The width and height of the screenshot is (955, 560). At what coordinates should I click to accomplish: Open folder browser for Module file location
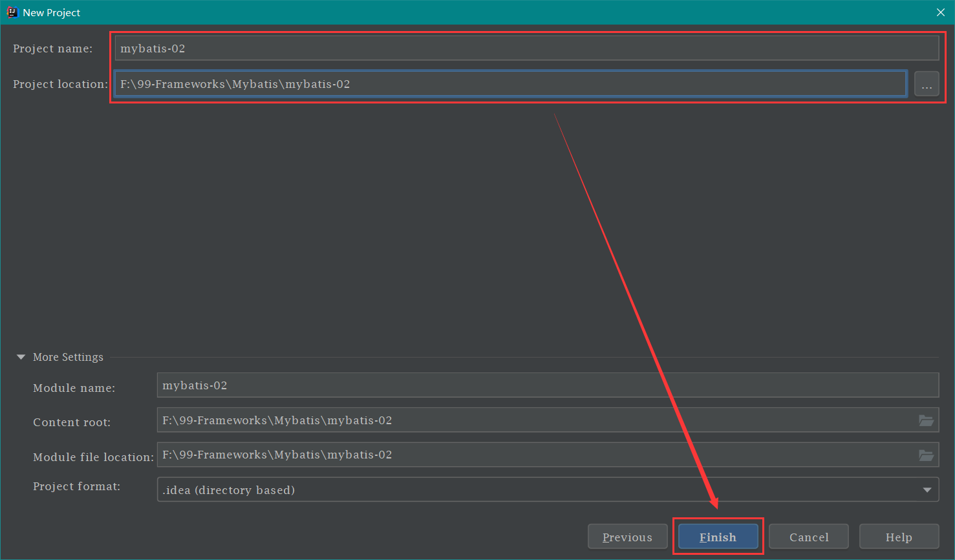point(926,455)
